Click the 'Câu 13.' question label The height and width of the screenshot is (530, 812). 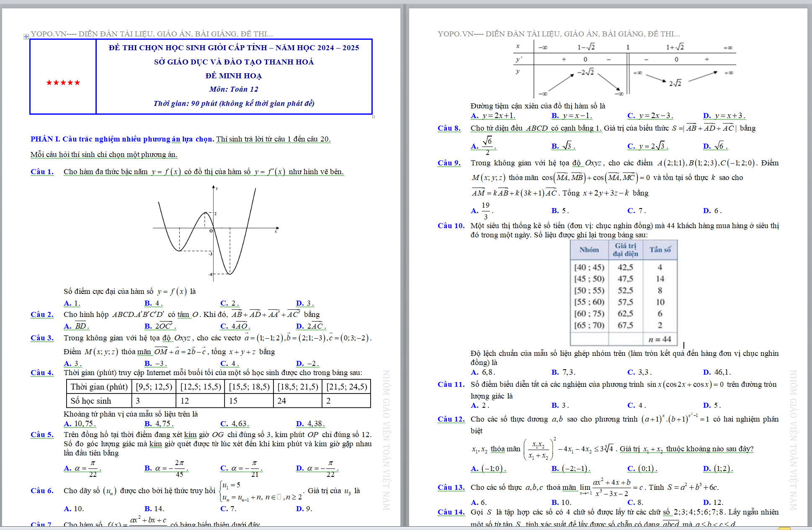pyautogui.click(x=451, y=487)
